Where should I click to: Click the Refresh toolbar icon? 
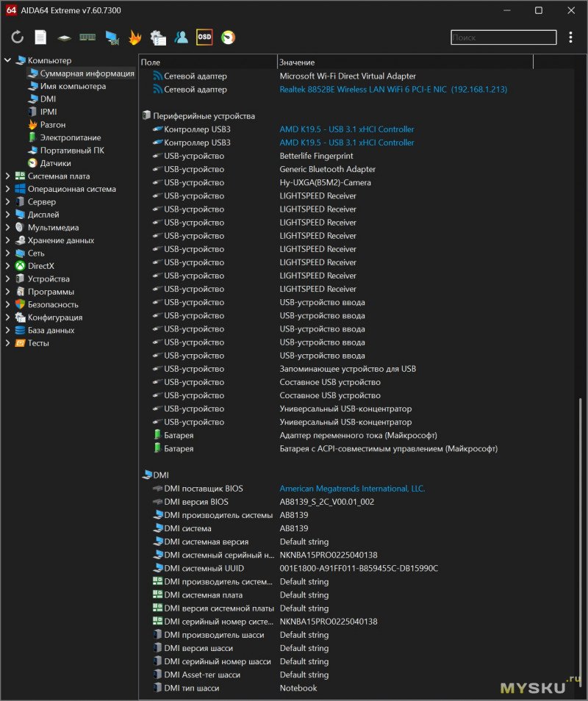[x=18, y=37]
